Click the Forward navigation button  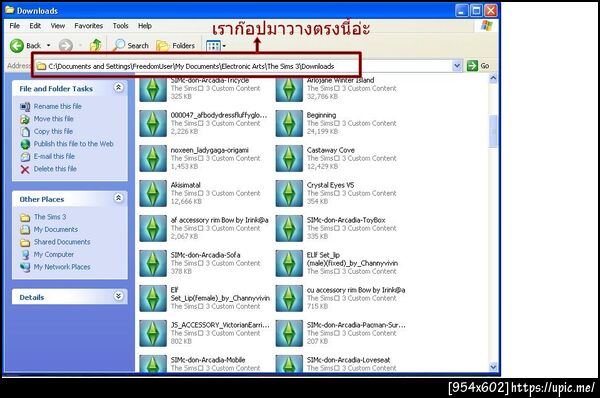point(66,46)
